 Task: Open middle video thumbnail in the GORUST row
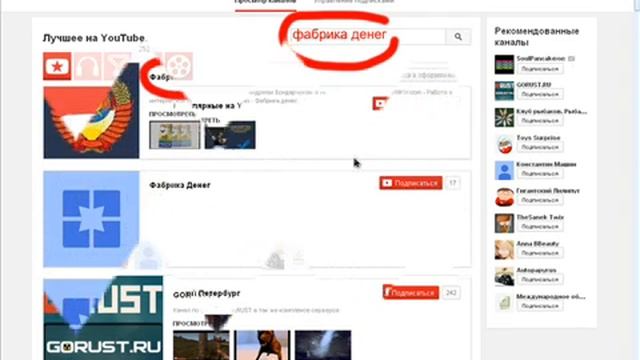coord(262,345)
